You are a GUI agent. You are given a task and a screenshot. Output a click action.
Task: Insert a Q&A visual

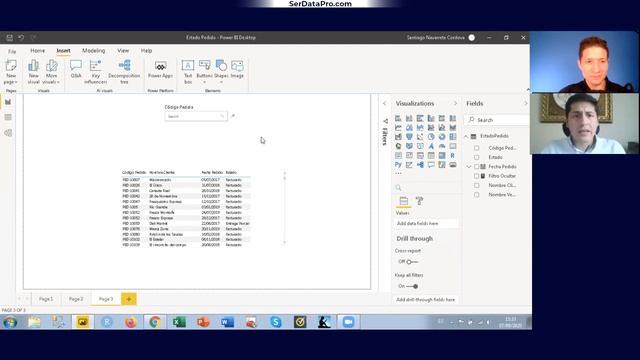tap(76, 69)
